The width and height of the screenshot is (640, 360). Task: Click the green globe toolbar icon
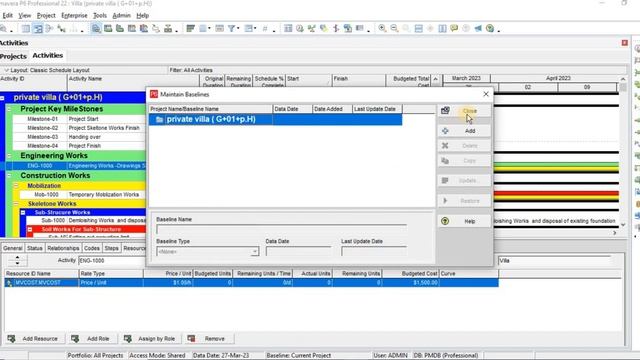pos(490,28)
